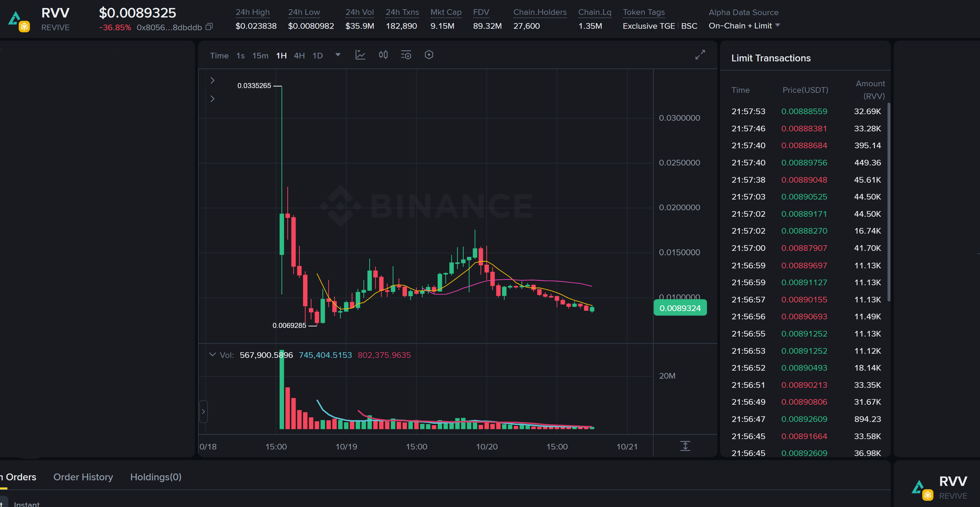Image resolution: width=980 pixels, height=507 pixels.
Task: Click the FDV label
Action: click(x=481, y=12)
